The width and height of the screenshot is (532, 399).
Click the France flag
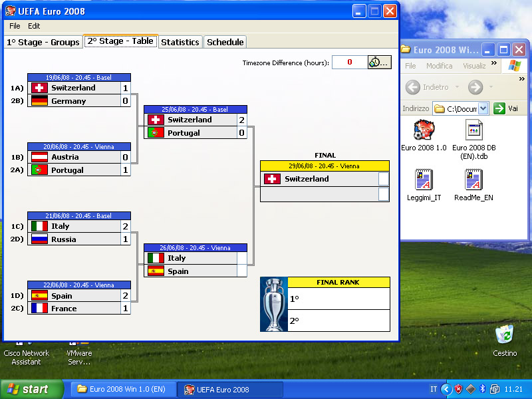point(39,308)
